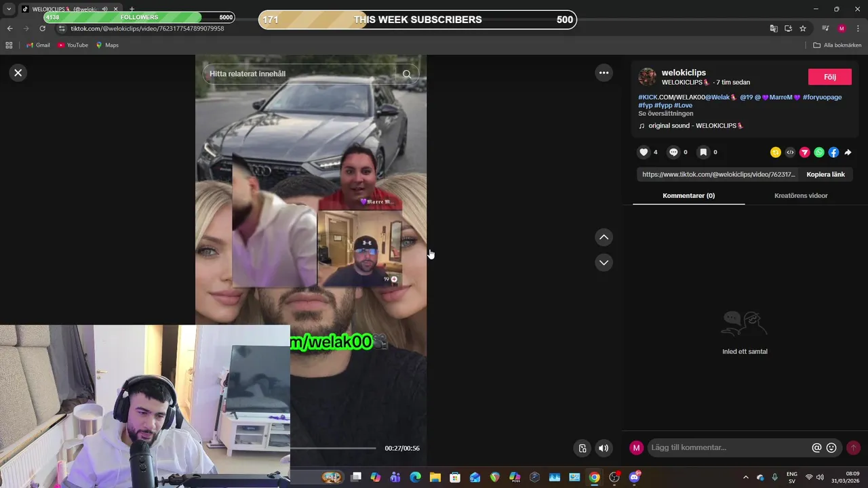This screenshot has height=488, width=868.
Task: Open the apps grid in bookmarks bar
Action: (9, 45)
